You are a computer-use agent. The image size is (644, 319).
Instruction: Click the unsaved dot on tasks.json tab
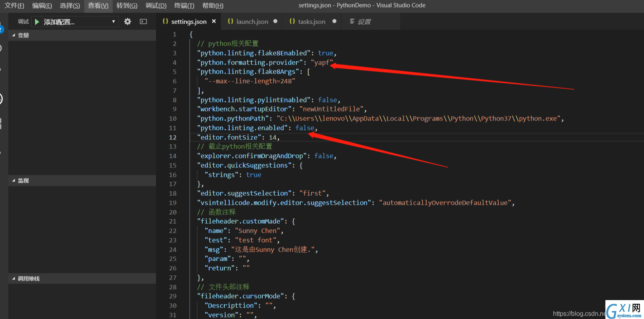[334, 21]
